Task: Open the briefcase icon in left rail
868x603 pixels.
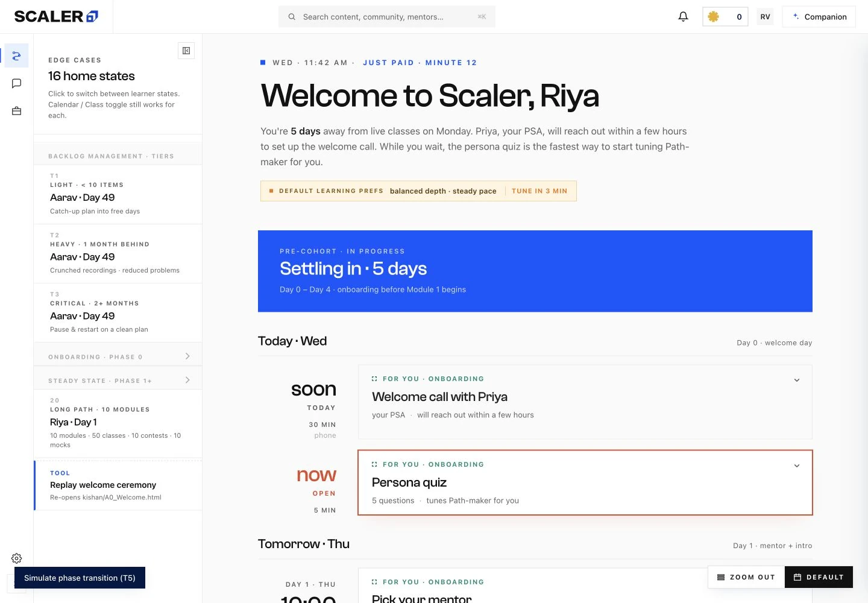Action: pyautogui.click(x=16, y=111)
